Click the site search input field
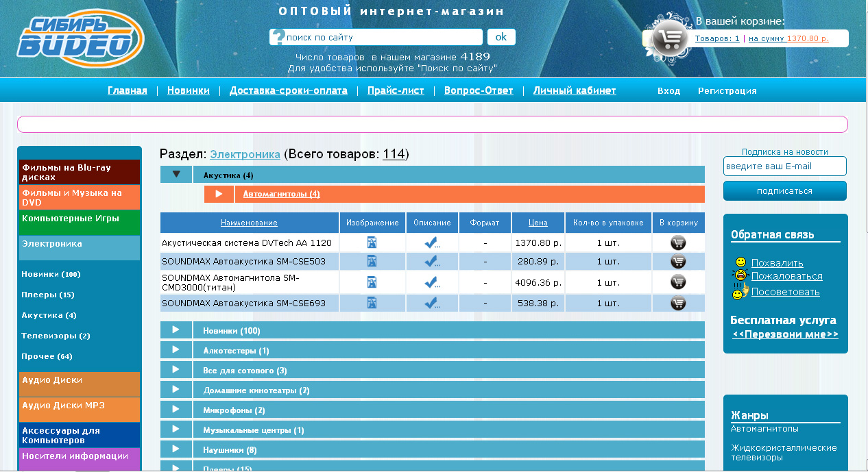The width and height of the screenshot is (868, 472). tap(383, 37)
